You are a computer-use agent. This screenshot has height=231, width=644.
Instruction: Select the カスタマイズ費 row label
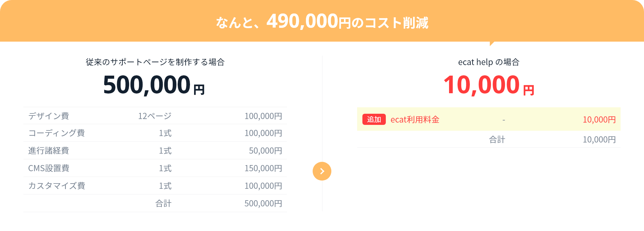pyautogui.click(x=56, y=186)
